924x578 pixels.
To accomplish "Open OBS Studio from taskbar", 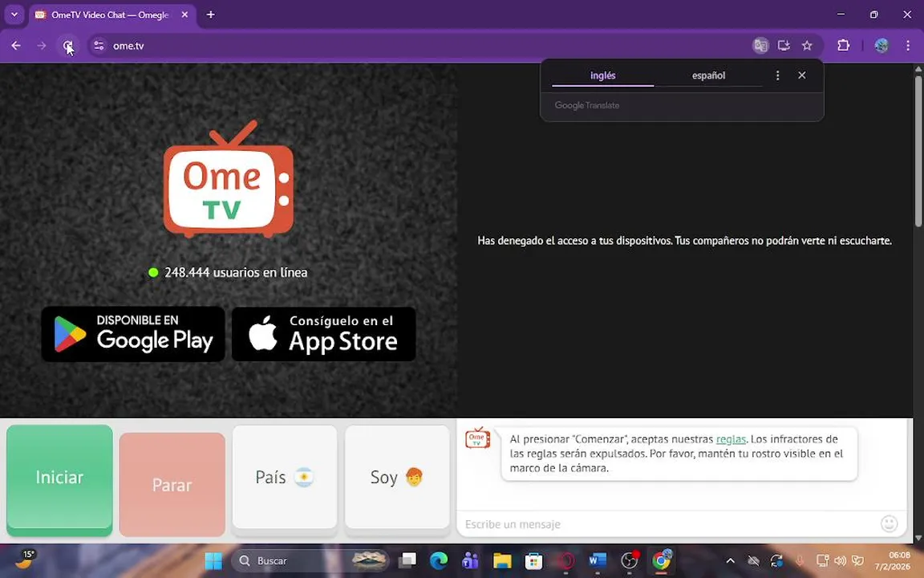I will coord(630,560).
